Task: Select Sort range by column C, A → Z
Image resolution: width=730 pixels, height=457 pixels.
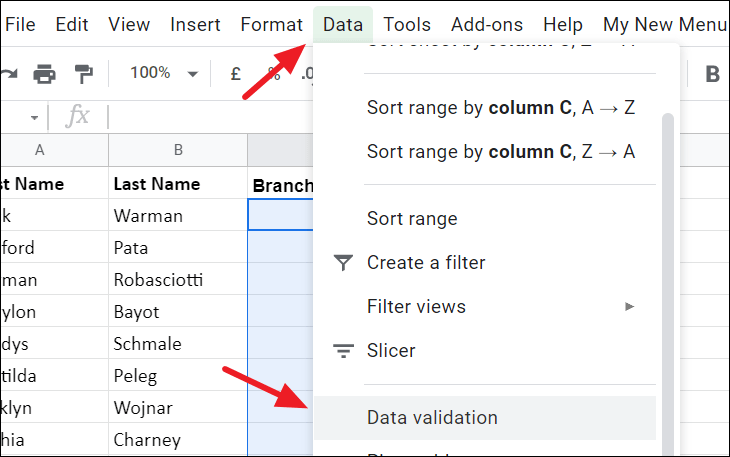Action: tap(501, 107)
